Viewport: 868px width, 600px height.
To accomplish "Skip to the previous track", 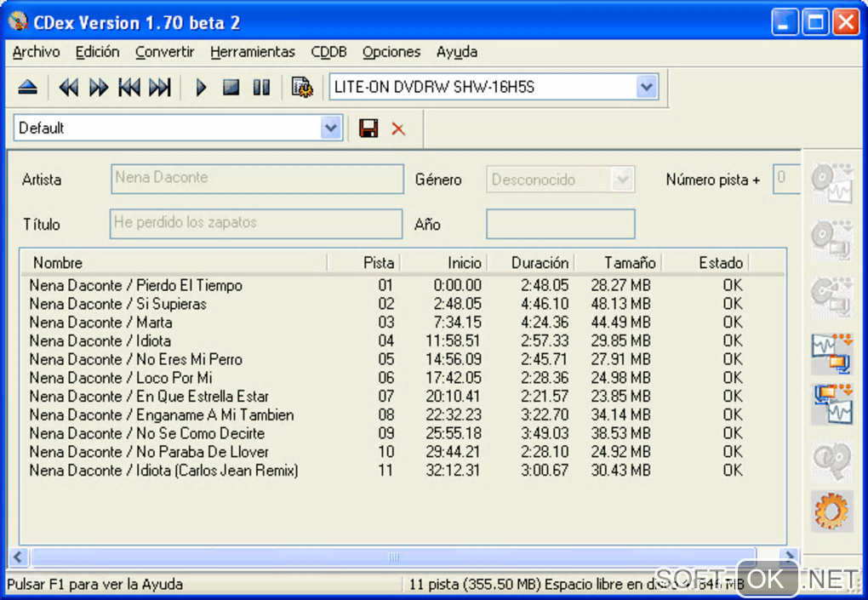I will tap(129, 87).
